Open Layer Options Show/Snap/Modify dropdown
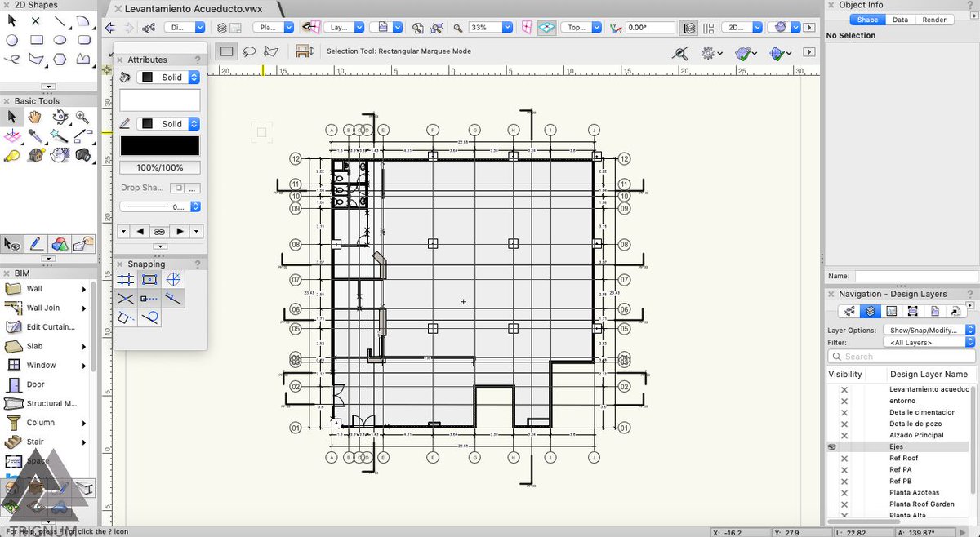This screenshot has width=980, height=537. click(929, 330)
